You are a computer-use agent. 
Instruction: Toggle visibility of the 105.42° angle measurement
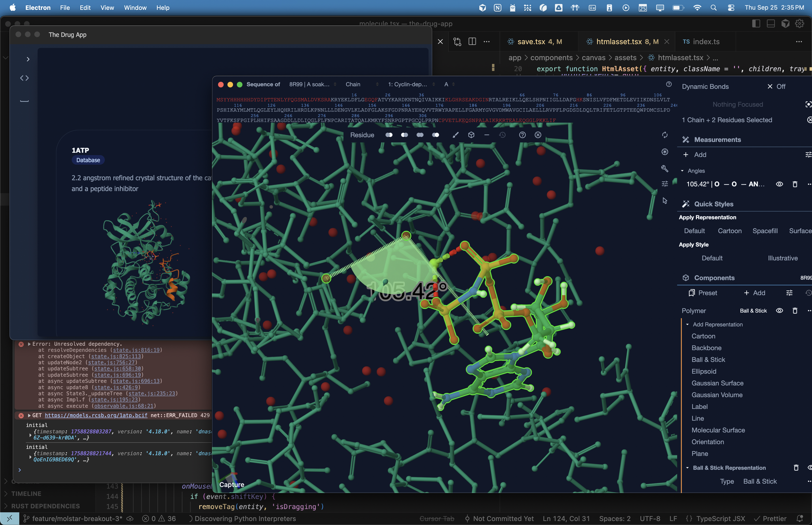[x=779, y=184]
